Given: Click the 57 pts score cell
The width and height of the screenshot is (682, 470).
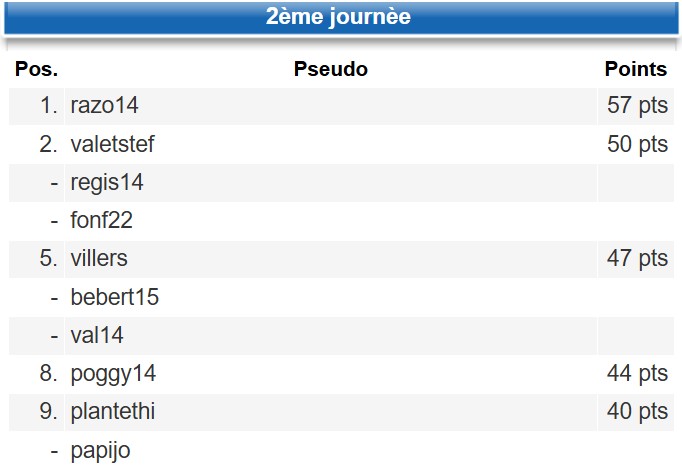Looking at the screenshot, I should click(637, 106).
